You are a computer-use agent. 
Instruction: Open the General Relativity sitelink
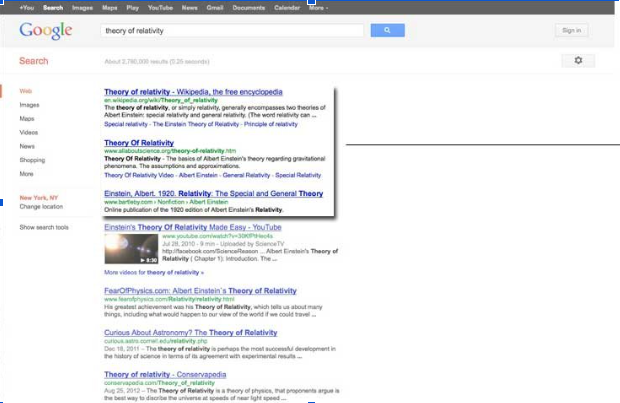pyautogui.click(x=246, y=175)
